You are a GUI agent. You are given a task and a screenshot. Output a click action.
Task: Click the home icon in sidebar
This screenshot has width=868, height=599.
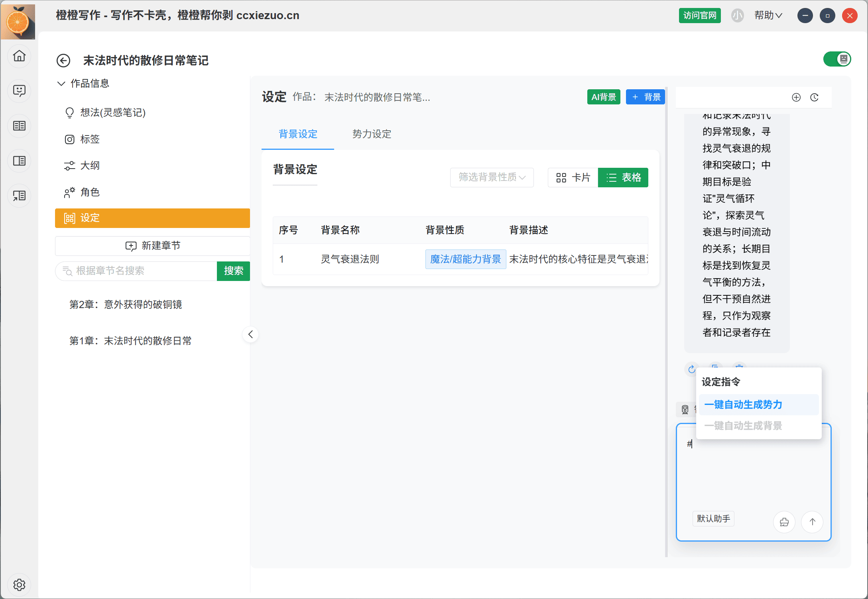point(19,56)
